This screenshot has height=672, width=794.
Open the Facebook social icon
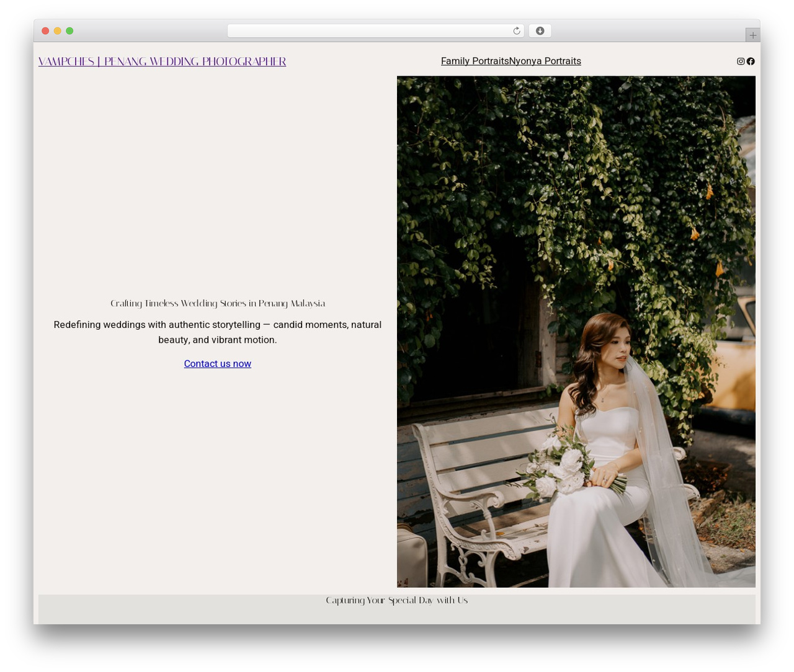751,61
